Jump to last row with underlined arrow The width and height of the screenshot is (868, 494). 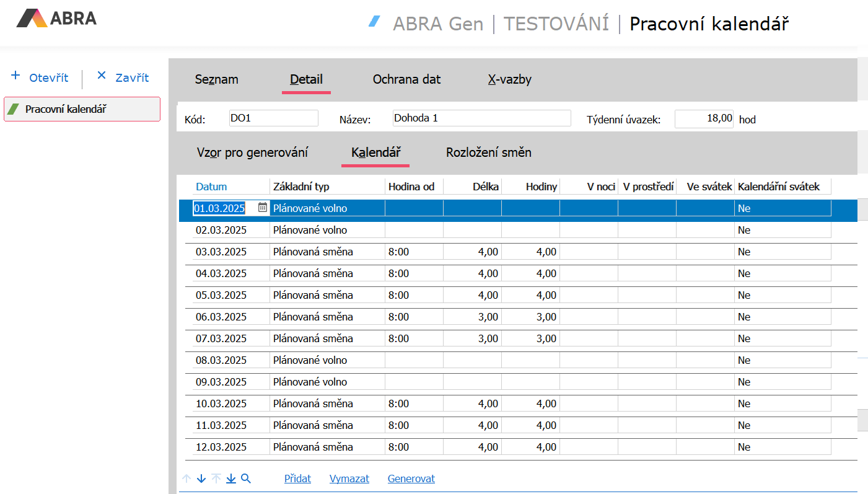coord(231,479)
